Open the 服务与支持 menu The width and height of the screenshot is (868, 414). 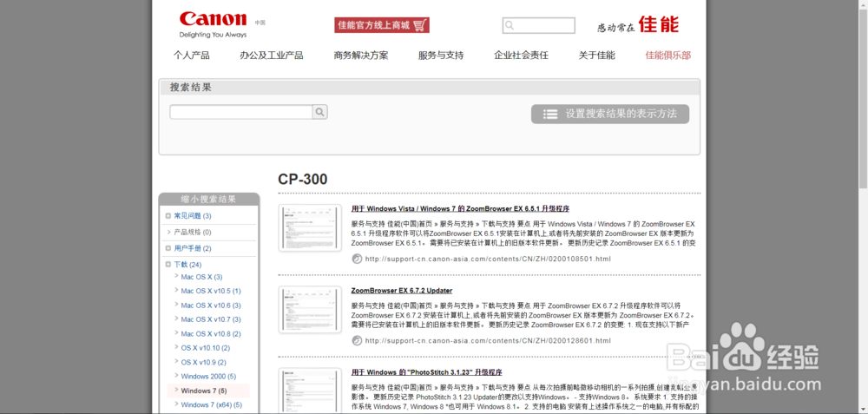point(441,56)
